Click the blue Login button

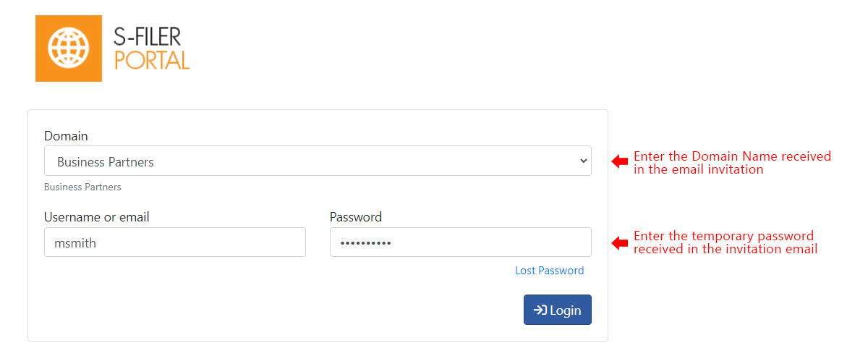[558, 310]
